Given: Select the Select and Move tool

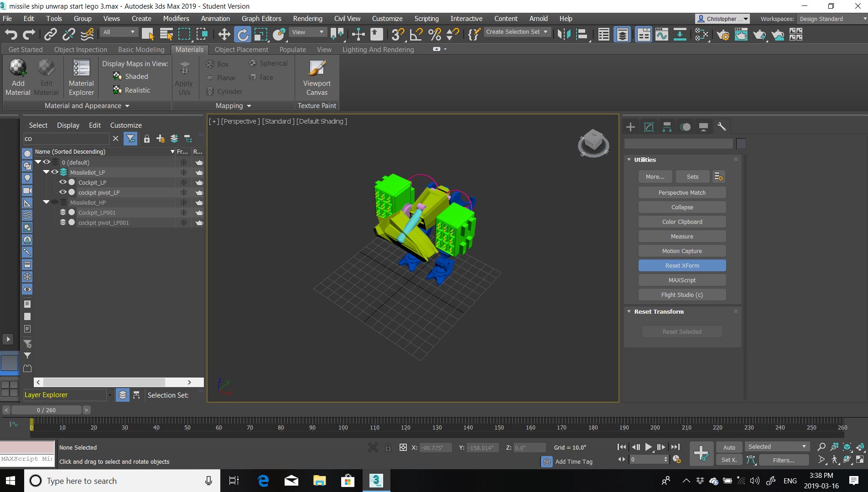Looking at the screenshot, I should (x=224, y=34).
